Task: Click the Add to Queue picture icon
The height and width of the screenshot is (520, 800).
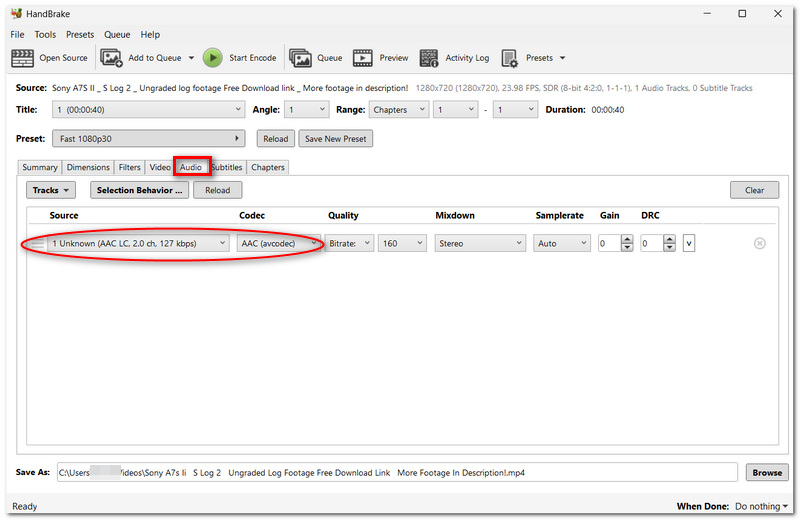Action: click(x=111, y=58)
